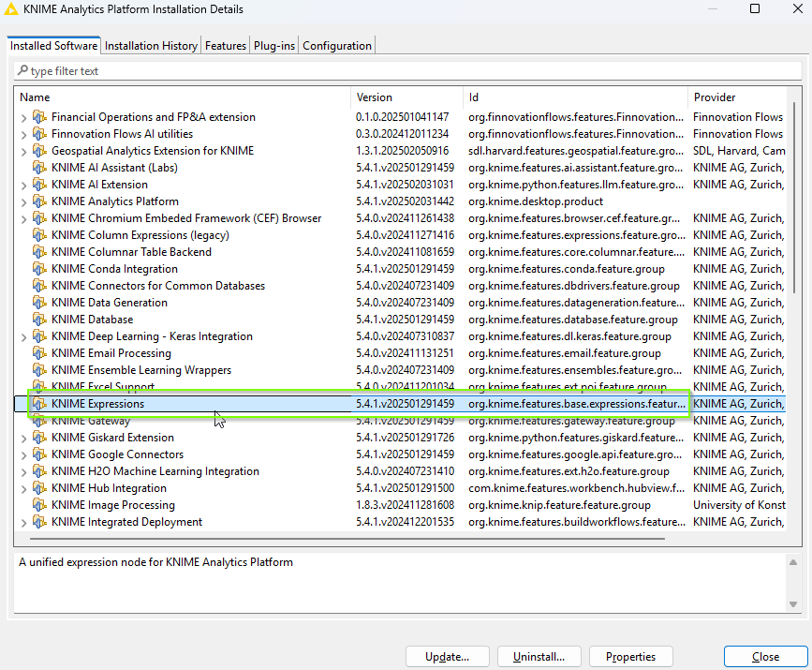Screen dimensions: 812x670
Task: Click the KNIME Columnar Table Backend icon
Action: pyautogui.click(x=39, y=252)
